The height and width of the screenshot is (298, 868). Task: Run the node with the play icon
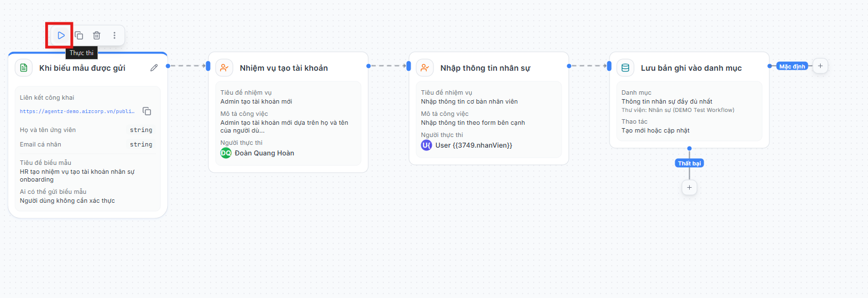pyautogui.click(x=61, y=35)
